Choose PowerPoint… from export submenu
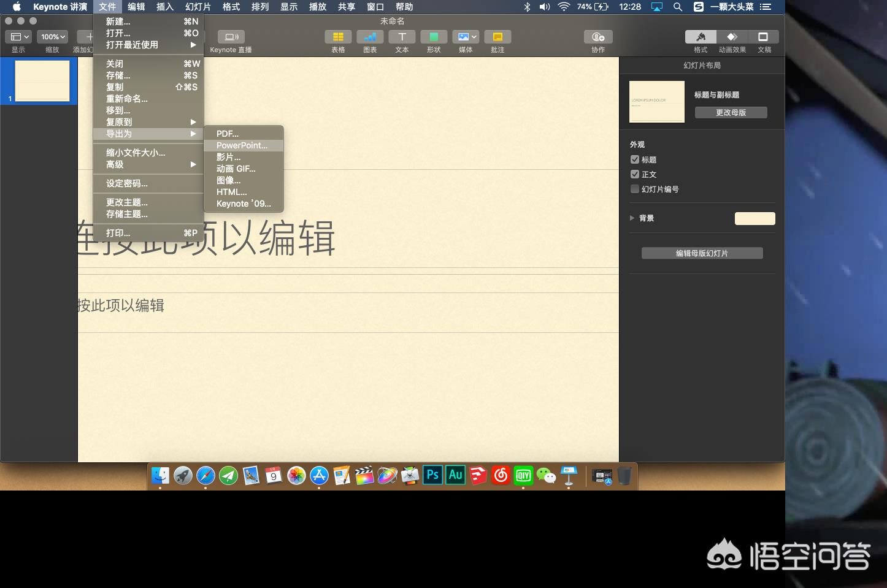 click(244, 145)
